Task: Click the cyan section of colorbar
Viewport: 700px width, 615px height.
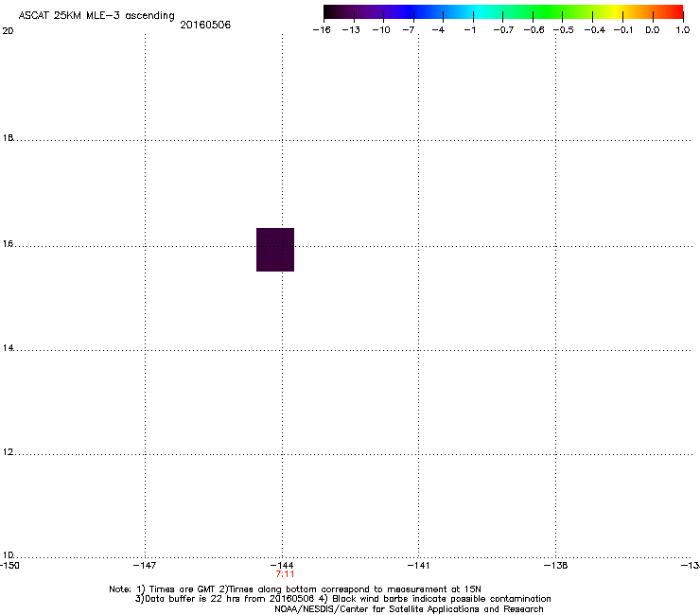Action: click(x=478, y=11)
